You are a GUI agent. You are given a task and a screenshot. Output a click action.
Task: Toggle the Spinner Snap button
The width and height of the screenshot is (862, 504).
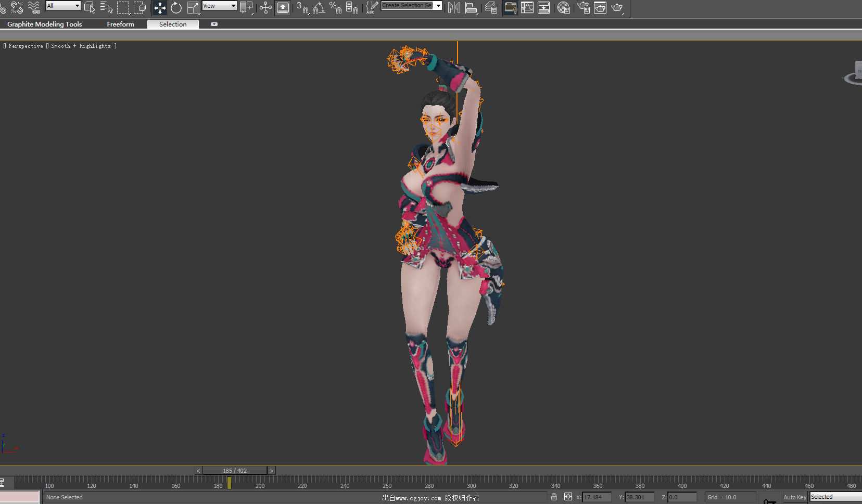(352, 7)
